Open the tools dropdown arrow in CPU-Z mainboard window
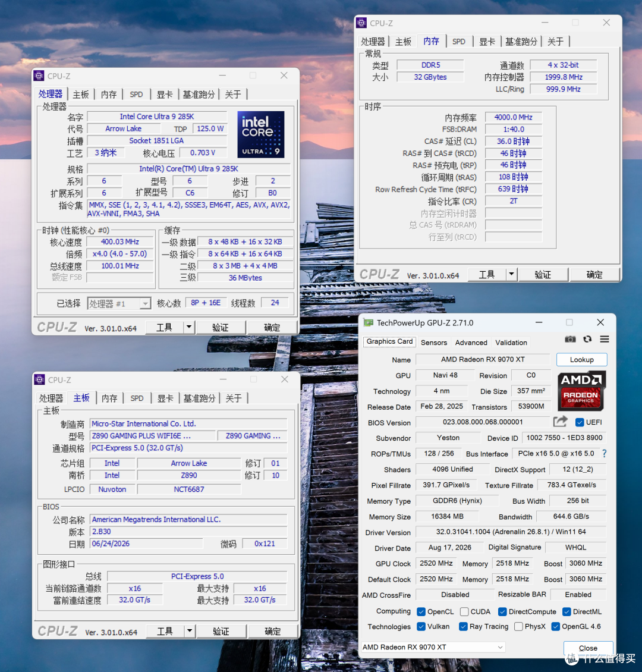 tap(190, 632)
